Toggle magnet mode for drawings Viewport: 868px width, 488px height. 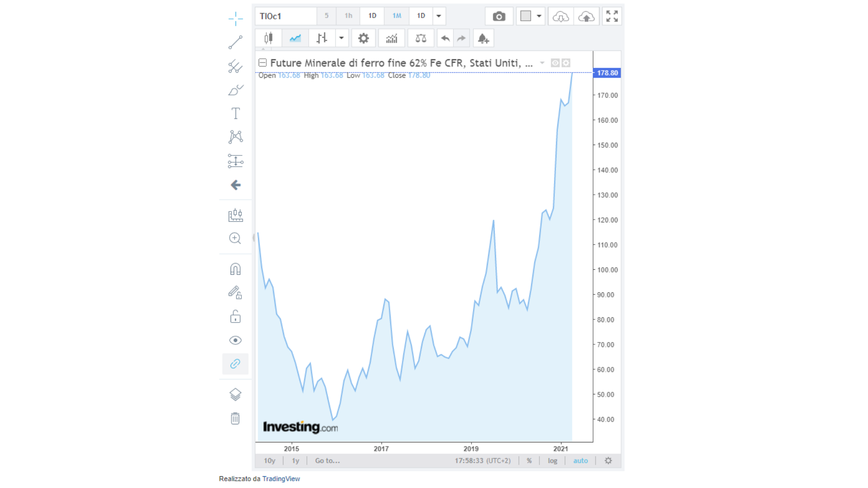(235, 269)
